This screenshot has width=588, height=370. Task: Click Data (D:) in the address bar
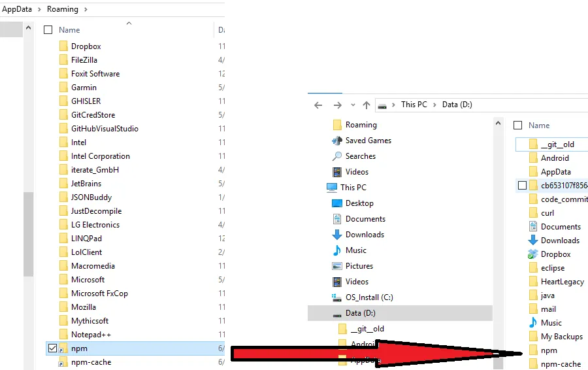457,105
